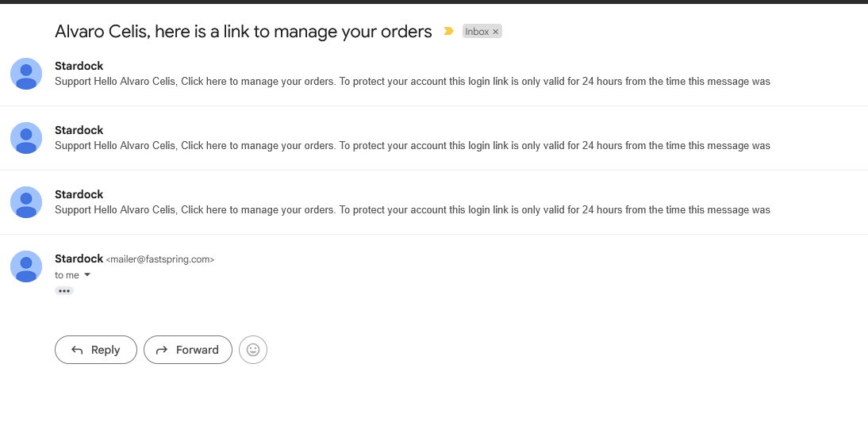
Task: Click the forward arrow icon in Forward
Action: (162, 350)
